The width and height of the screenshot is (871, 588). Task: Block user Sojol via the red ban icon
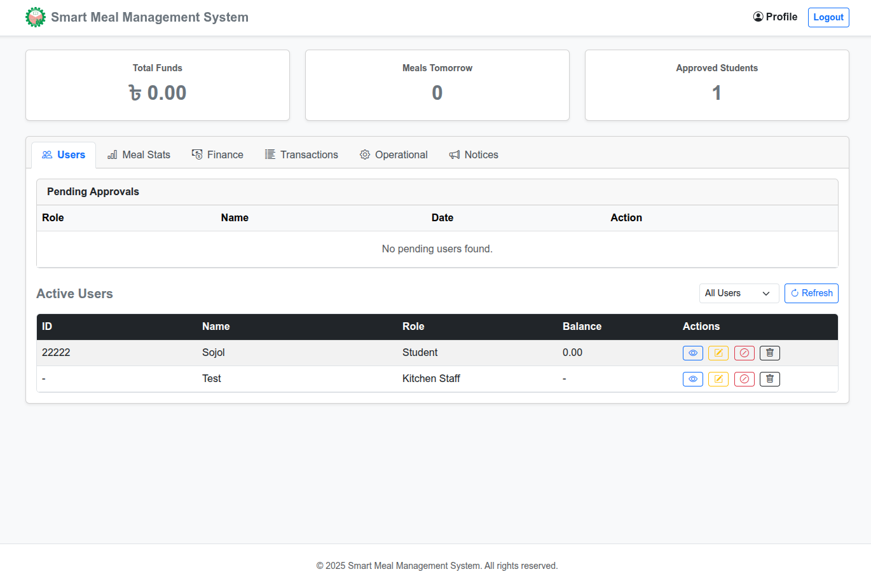[744, 353]
